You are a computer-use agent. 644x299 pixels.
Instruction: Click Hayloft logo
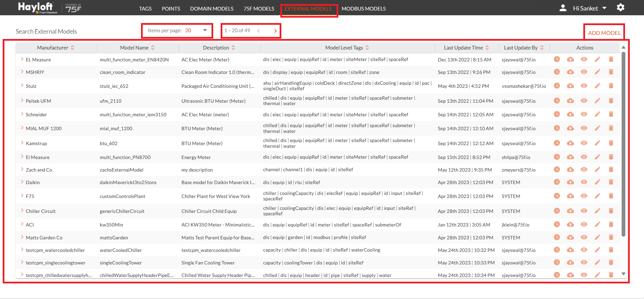37,7
